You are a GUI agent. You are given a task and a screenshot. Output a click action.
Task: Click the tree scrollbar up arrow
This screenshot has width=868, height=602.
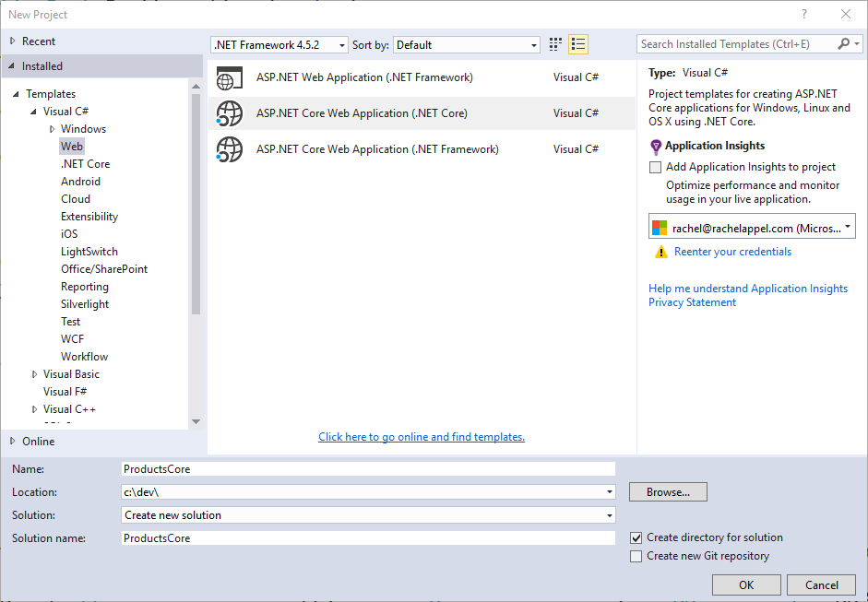(x=196, y=87)
